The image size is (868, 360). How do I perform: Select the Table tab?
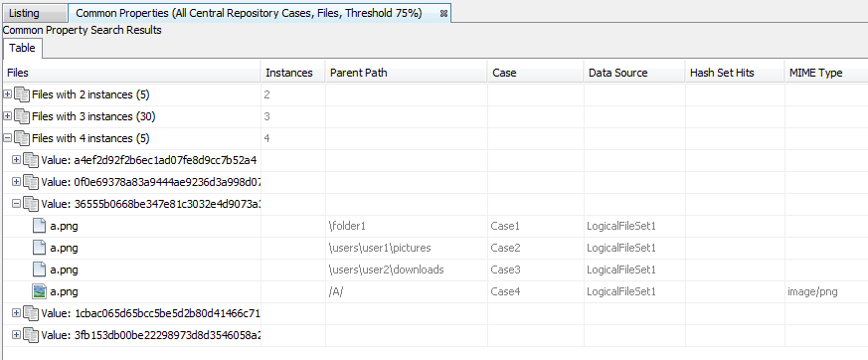click(x=22, y=48)
